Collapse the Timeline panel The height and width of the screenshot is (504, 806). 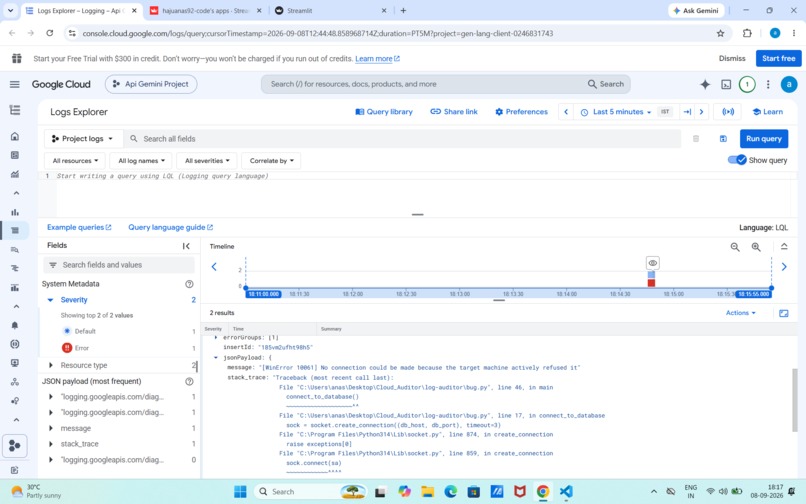click(784, 246)
